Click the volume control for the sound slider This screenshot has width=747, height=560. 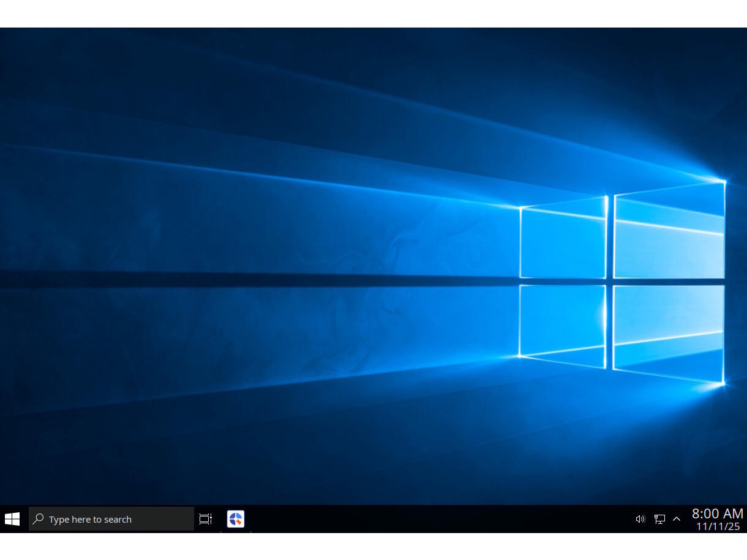point(640,518)
